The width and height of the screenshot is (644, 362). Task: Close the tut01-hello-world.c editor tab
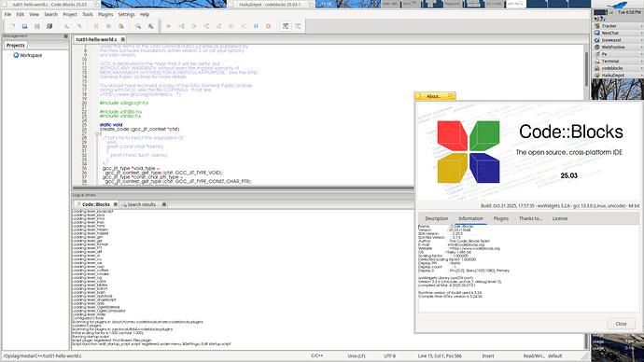pos(123,39)
